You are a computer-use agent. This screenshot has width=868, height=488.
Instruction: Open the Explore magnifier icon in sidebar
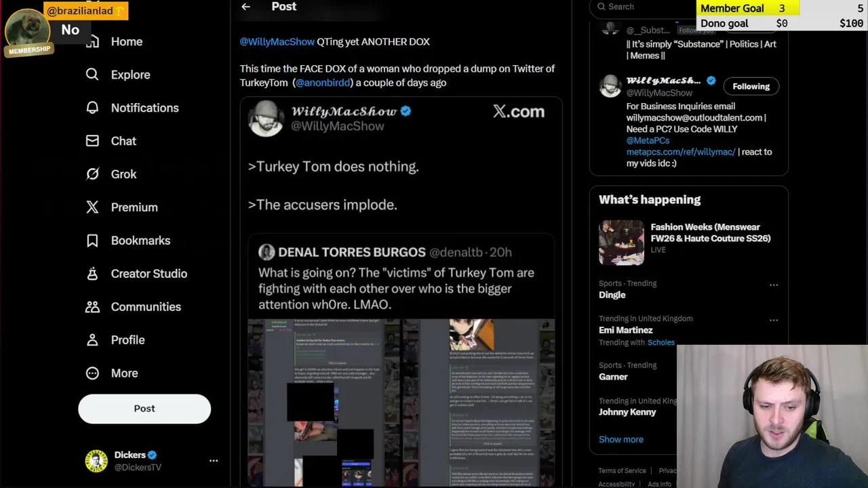92,75
